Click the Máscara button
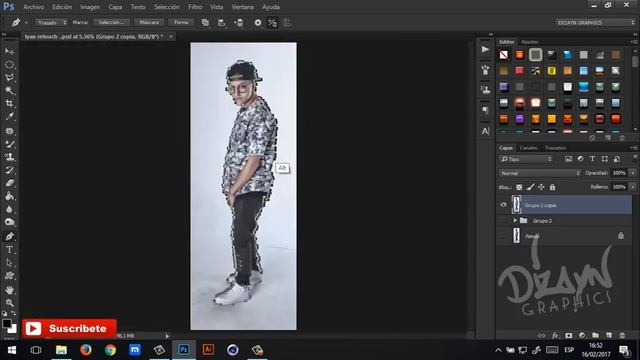Screen dimensions: 640x360 click(x=149, y=22)
